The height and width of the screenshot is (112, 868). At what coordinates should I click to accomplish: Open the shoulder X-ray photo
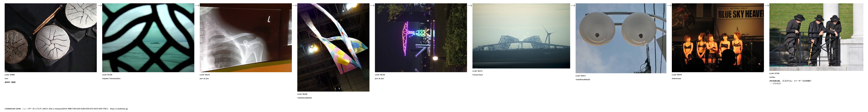click(246, 38)
